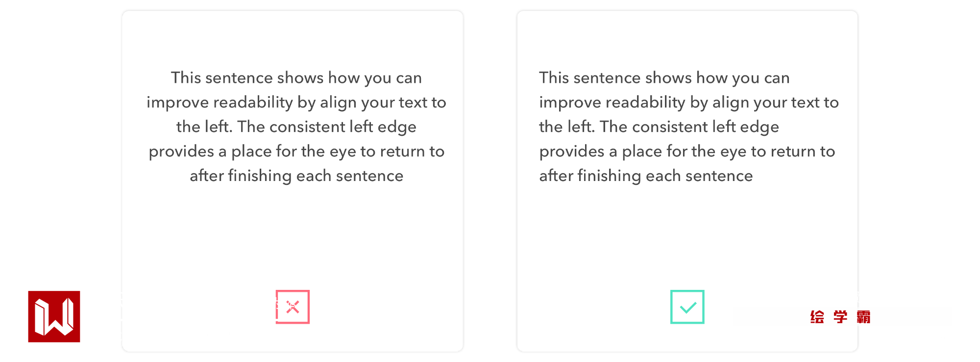The image size is (980, 362).
Task: Click the red W logo icon
Action: click(x=54, y=316)
